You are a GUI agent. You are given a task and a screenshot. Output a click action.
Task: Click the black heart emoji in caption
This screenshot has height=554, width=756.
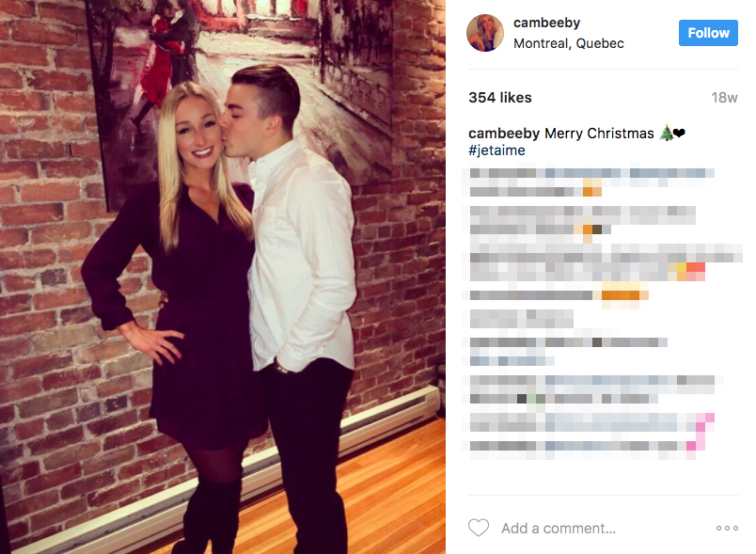[x=679, y=133]
